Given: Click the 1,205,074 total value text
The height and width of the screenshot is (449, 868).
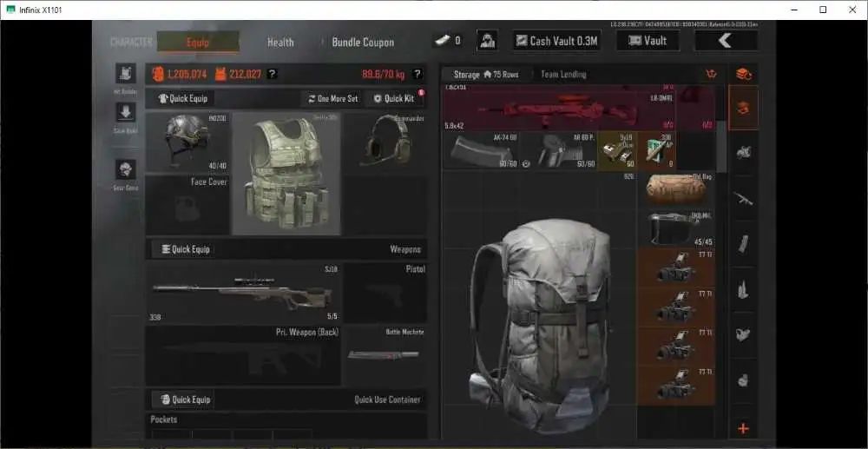Looking at the screenshot, I should [187, 74].
